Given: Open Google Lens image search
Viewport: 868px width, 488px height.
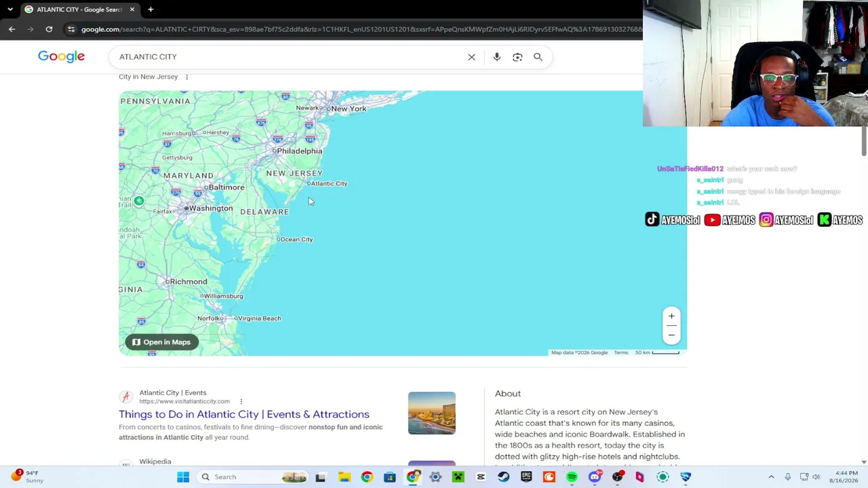Looking at the screenshot, I should pyautogui.click(x=517, y=57).
